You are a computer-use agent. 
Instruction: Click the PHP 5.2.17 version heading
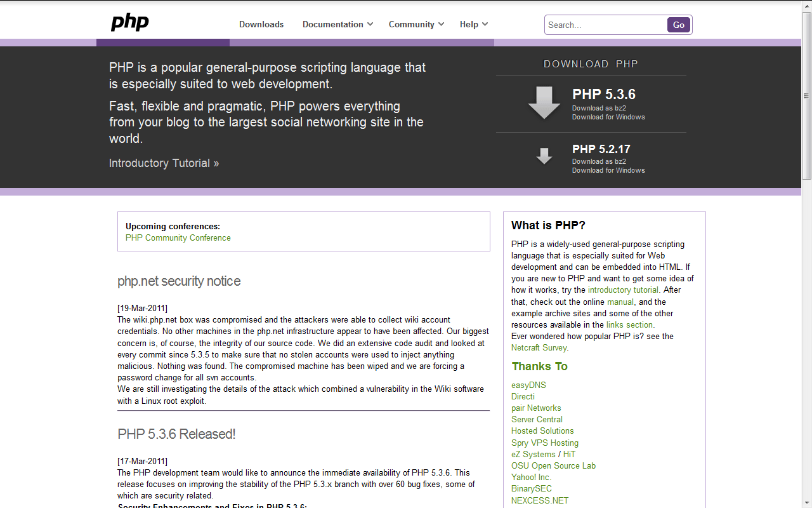point(601,149)
